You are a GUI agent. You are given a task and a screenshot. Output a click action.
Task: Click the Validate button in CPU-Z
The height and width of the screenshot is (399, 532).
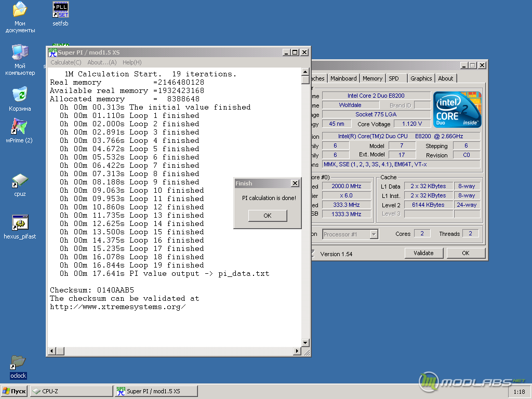coord(423,253)
